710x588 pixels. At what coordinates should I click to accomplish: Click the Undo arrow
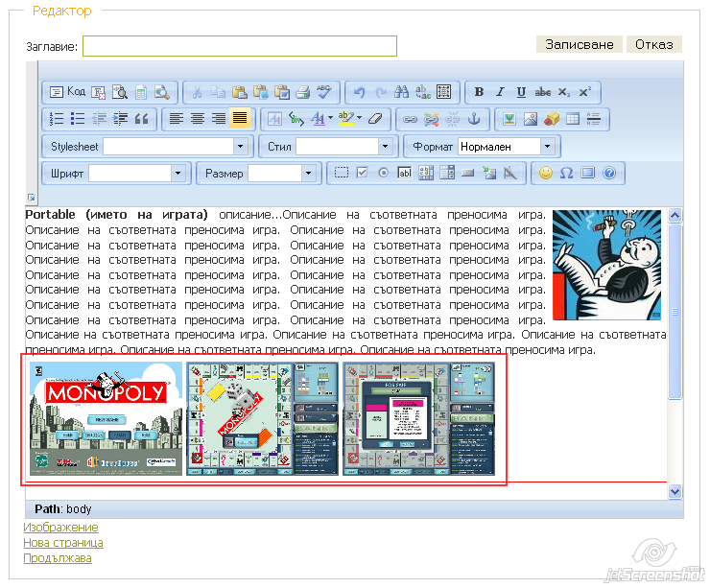[359, 92]
